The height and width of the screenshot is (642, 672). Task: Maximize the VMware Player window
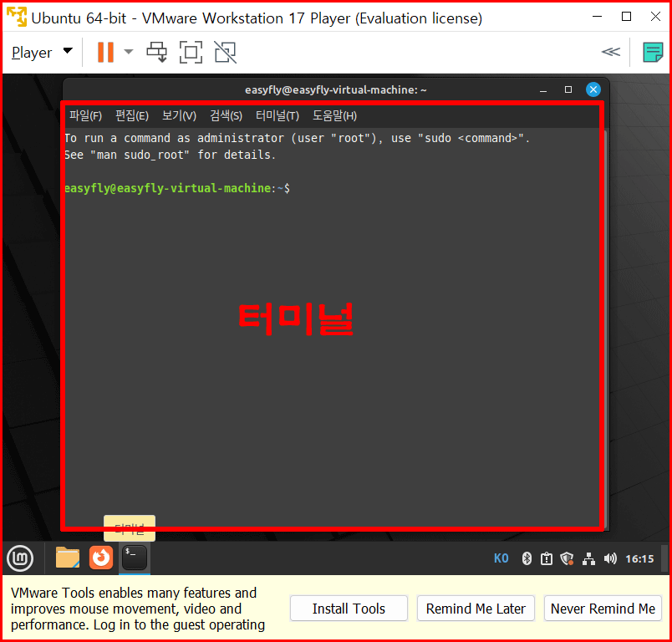(626, 17)
